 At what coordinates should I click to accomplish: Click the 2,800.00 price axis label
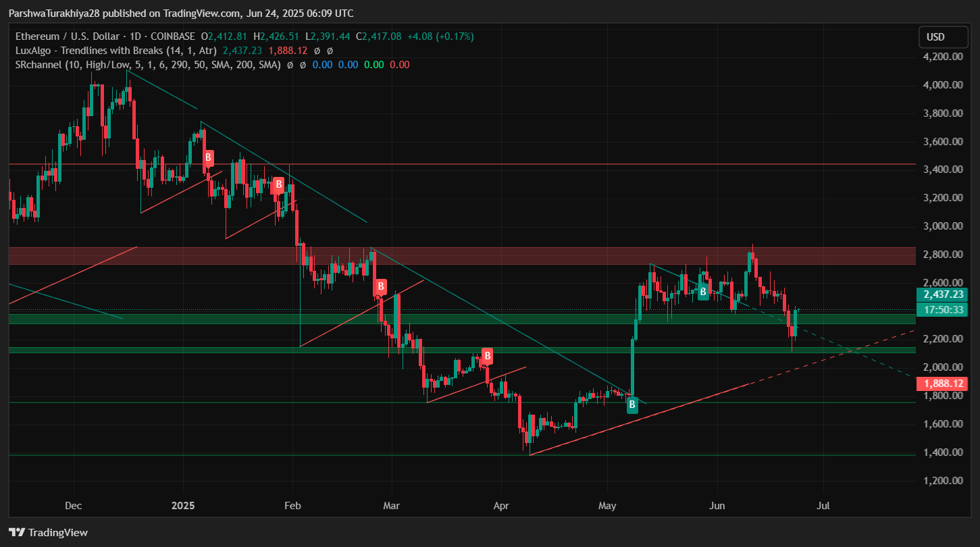click(942, 255)
